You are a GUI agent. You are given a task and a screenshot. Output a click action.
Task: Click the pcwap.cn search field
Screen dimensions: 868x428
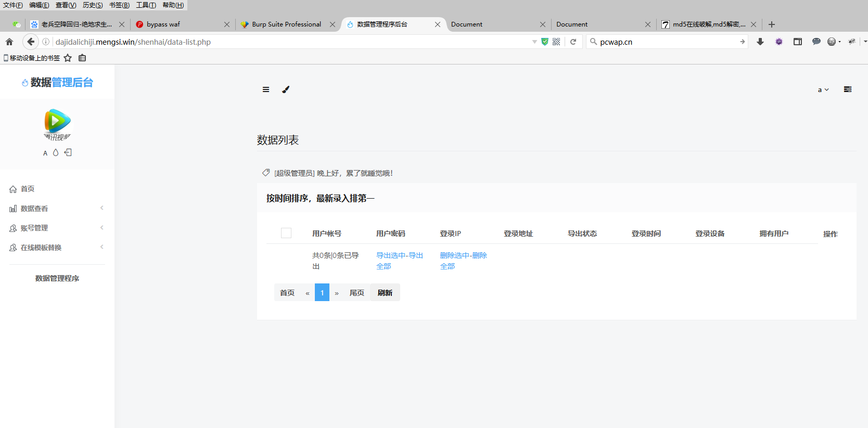tap(668, 42)
